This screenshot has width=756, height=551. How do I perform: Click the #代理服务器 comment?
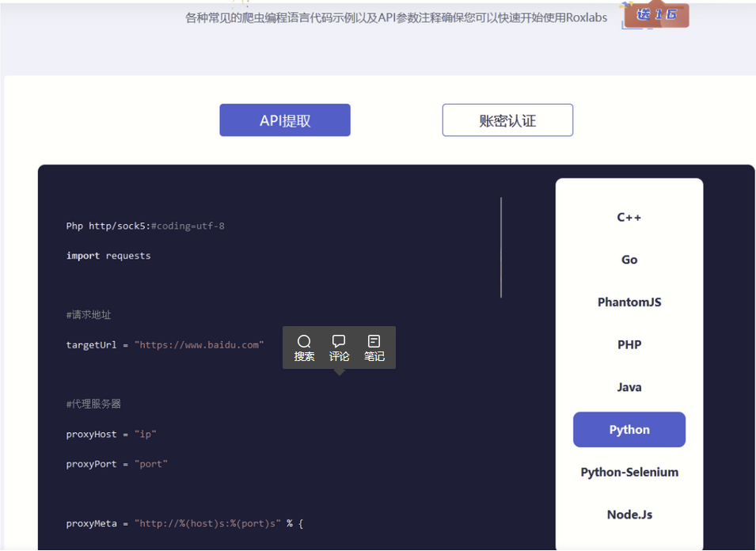pyautogui.click(x=93, y=404)
